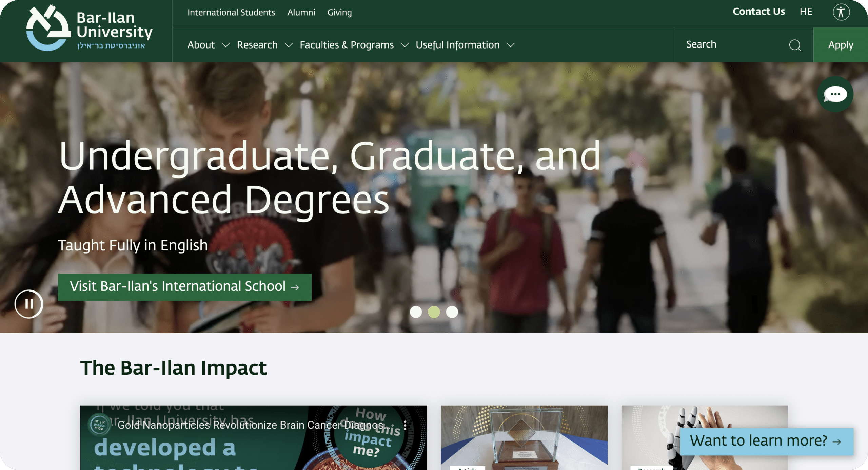Open the video's three-dot options menu

405,425
